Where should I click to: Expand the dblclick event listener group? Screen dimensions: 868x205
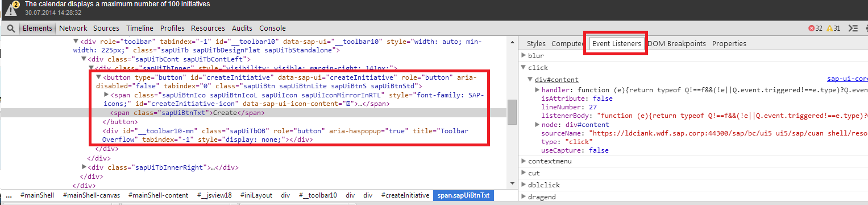coord(524,185)
